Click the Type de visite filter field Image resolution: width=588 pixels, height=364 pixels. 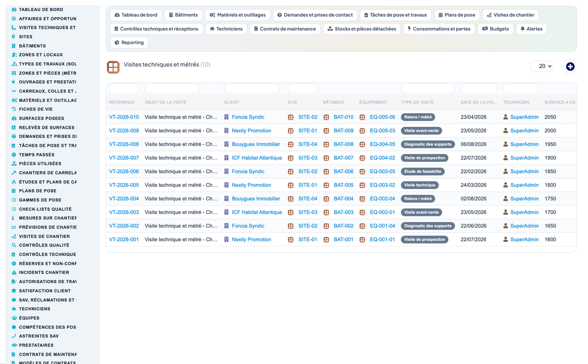point(428,89)
